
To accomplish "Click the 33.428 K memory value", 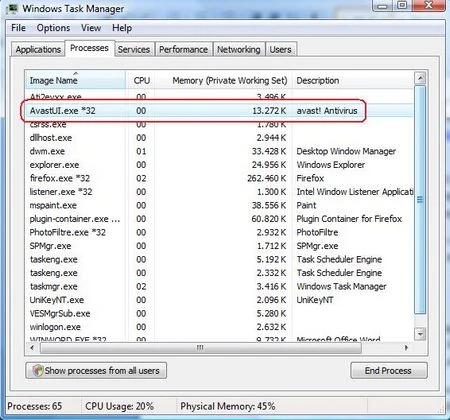I will [269, 151].
